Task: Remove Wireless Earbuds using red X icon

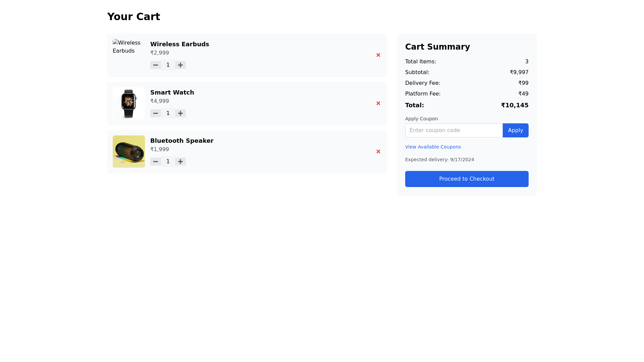Action: pos(378,55)
